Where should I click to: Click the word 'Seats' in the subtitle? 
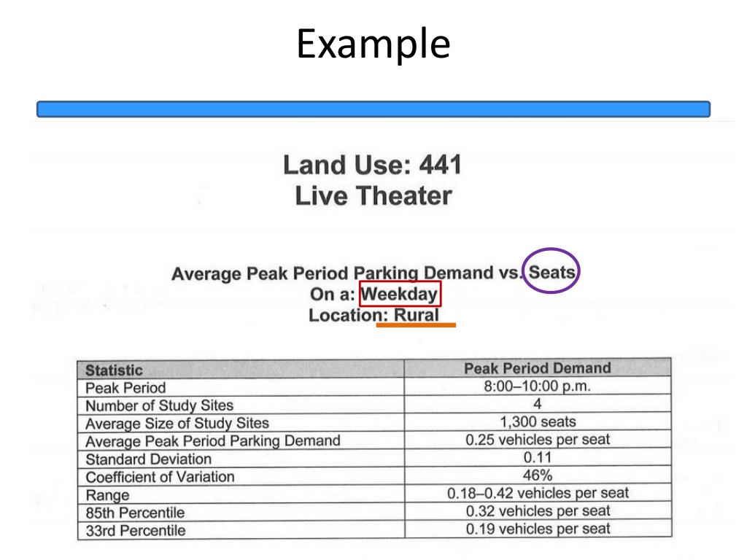(x=551, y=273)
